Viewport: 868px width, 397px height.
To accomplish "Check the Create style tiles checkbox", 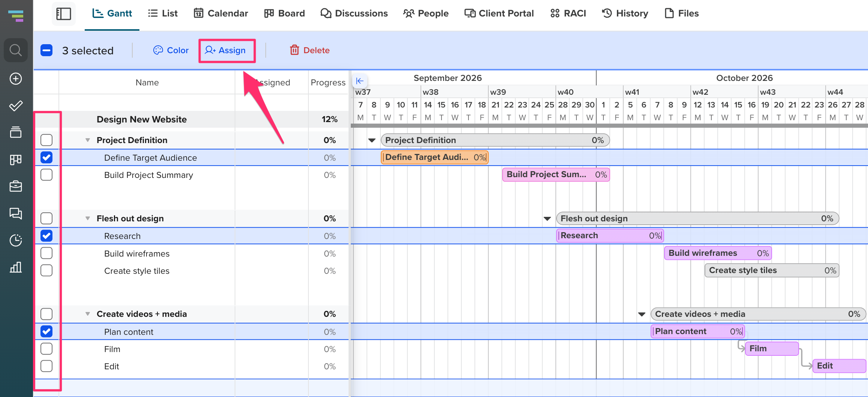I will click(x=46, y=270).
